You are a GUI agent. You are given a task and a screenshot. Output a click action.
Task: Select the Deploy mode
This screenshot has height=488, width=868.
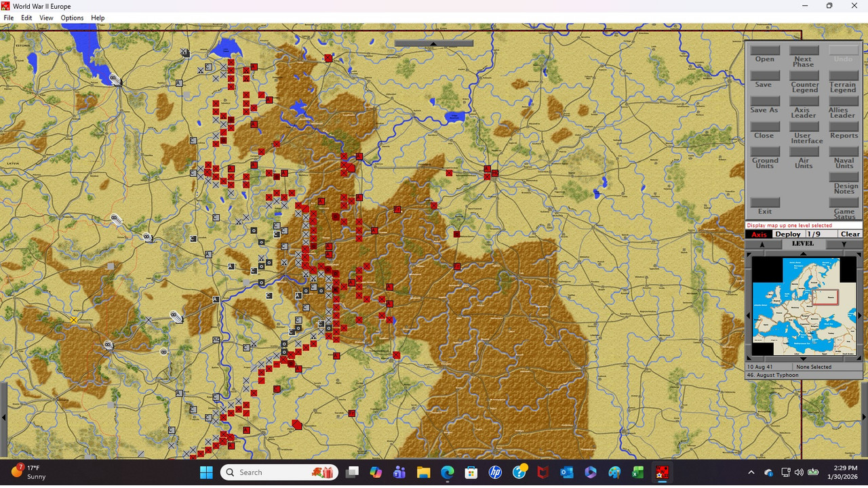788,234
